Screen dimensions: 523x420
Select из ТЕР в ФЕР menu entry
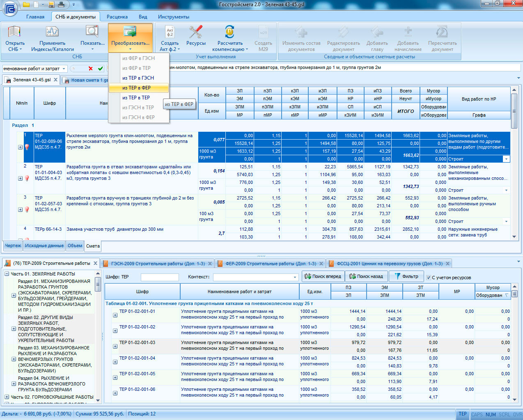(x=136, y=88)
